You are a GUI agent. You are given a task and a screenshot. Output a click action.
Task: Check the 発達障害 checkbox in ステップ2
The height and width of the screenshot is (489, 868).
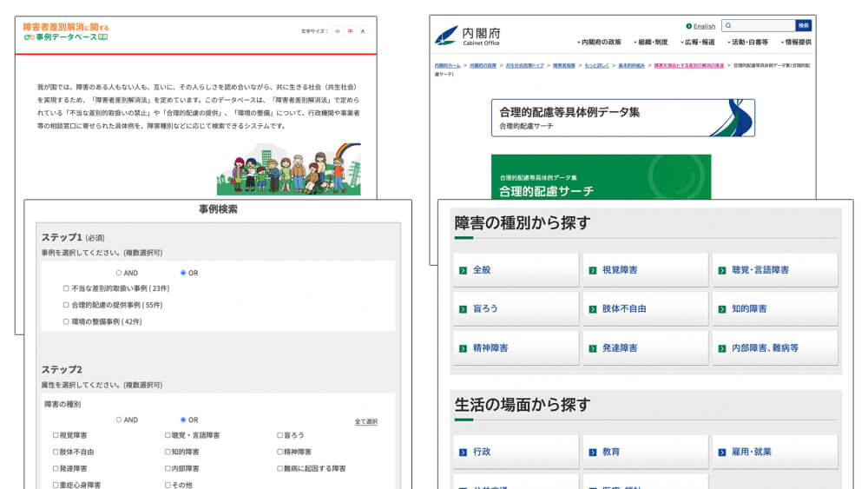[x=56, y=469]
